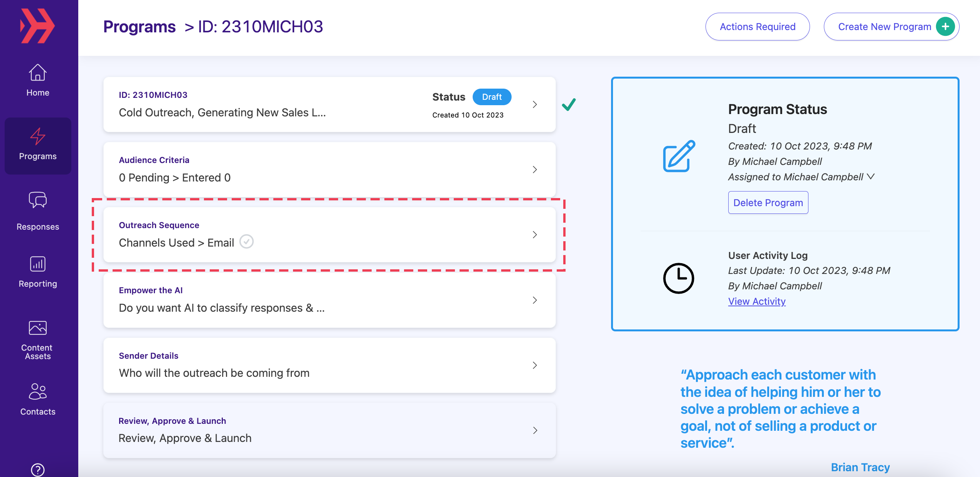
Task: Click the Actions Required button
Action: tap(758, 27)
